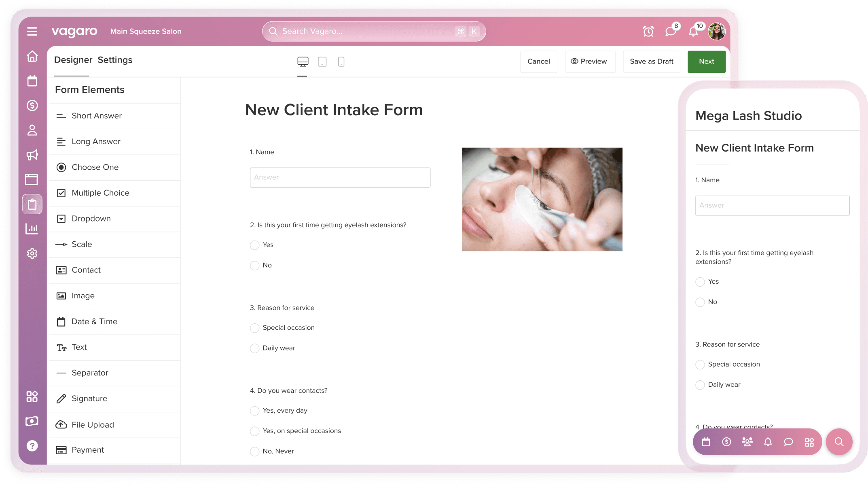Open the settings gear icon in sidebar

(x=32, y=253)
